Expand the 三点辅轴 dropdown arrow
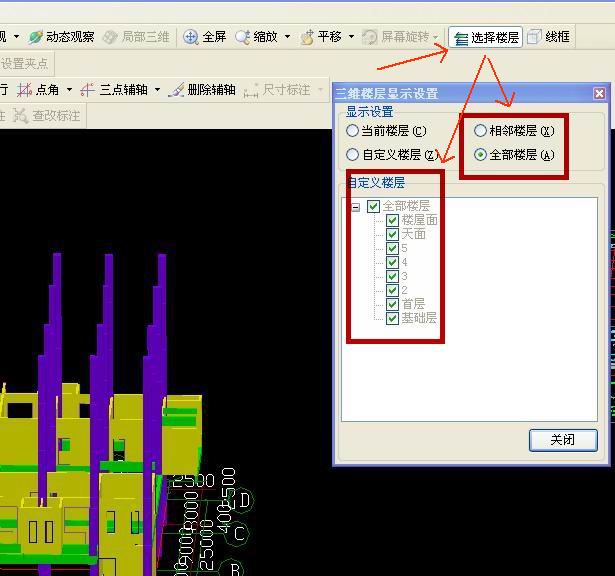The image size is (615, 576). point(157,90)
